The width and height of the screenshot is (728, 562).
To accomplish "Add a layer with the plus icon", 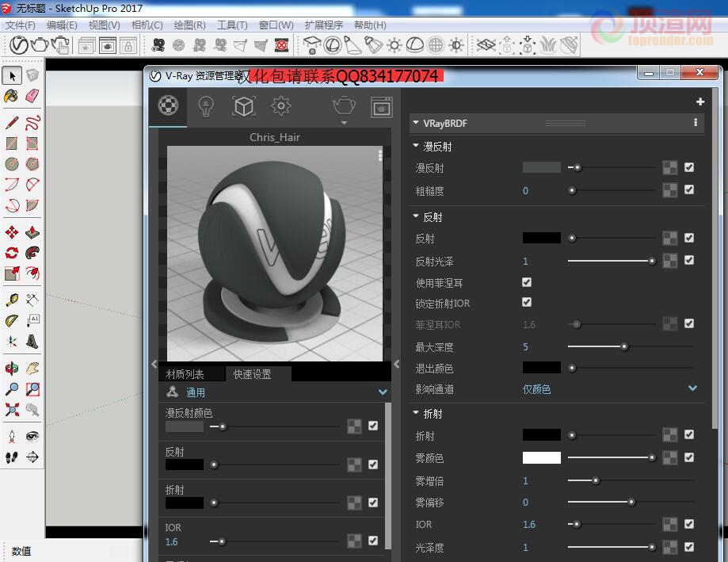I will [x=700, y=101].
